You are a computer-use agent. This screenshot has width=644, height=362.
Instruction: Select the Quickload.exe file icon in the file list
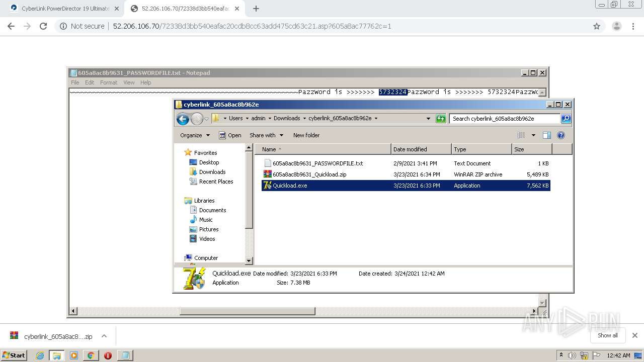tap(267, 186)
